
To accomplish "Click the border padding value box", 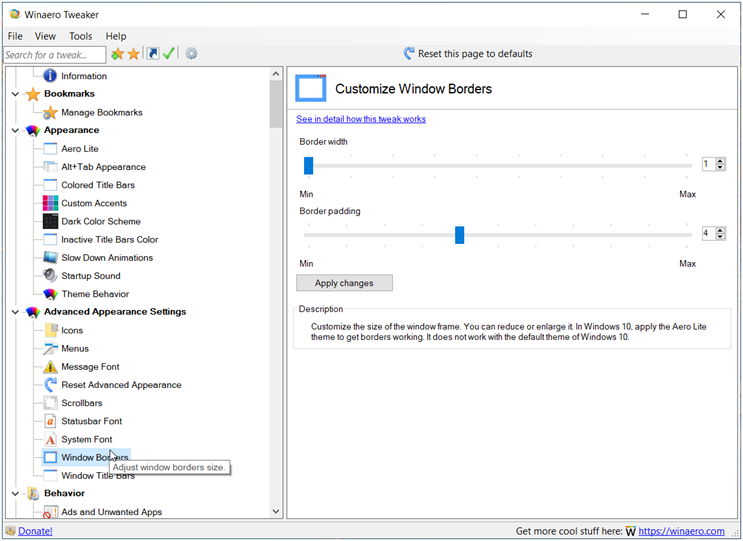I will [x=709, y=234].
